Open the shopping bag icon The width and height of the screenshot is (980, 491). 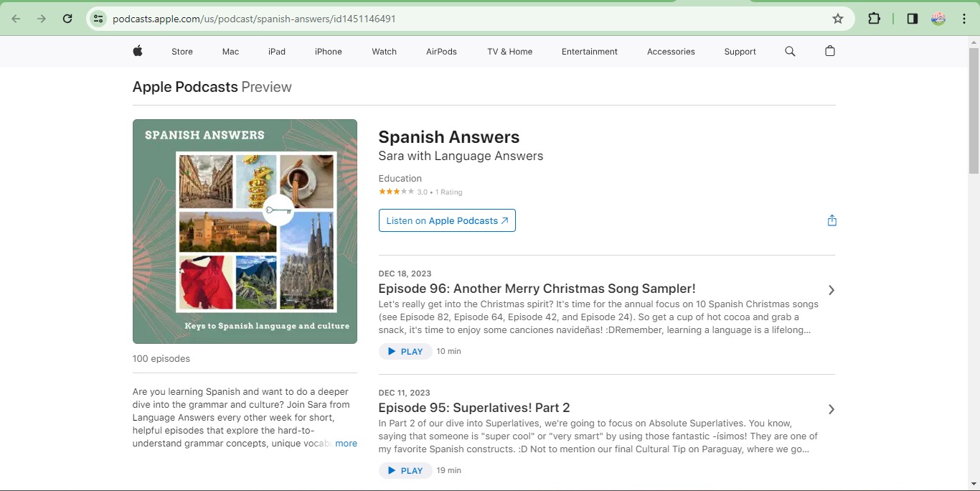[830, 51]
